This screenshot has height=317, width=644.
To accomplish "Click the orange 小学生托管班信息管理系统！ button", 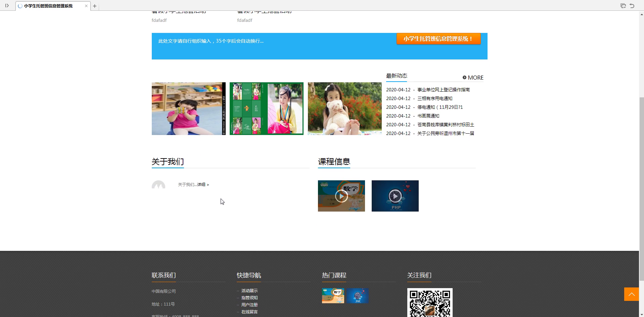I will [x=438, y=39].
